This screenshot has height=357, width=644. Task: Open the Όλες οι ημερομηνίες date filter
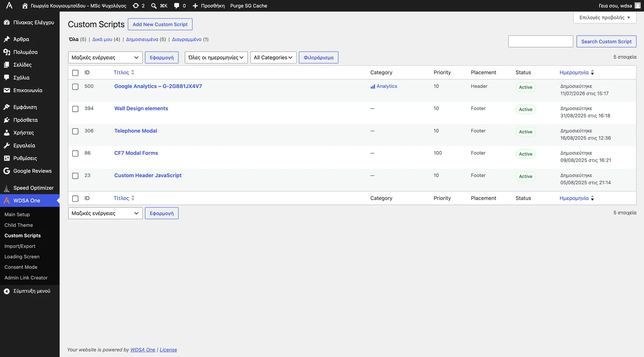pos(216,57)
